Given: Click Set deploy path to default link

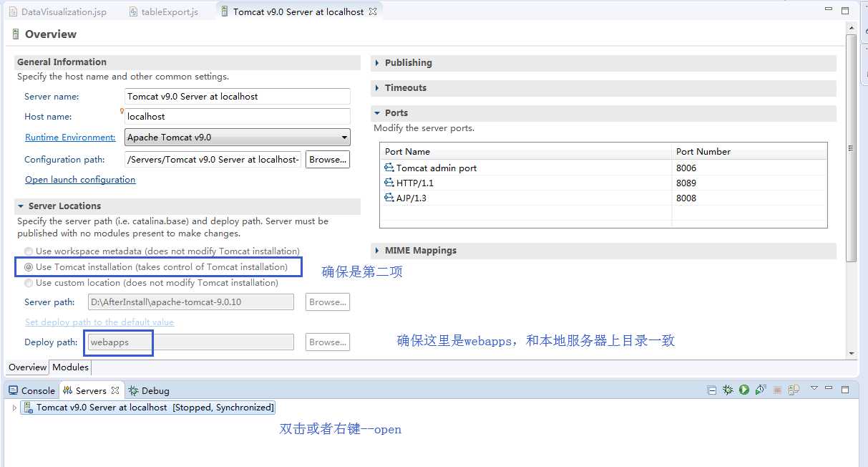Looking at the screenshot, I should [x=99, y=322].
